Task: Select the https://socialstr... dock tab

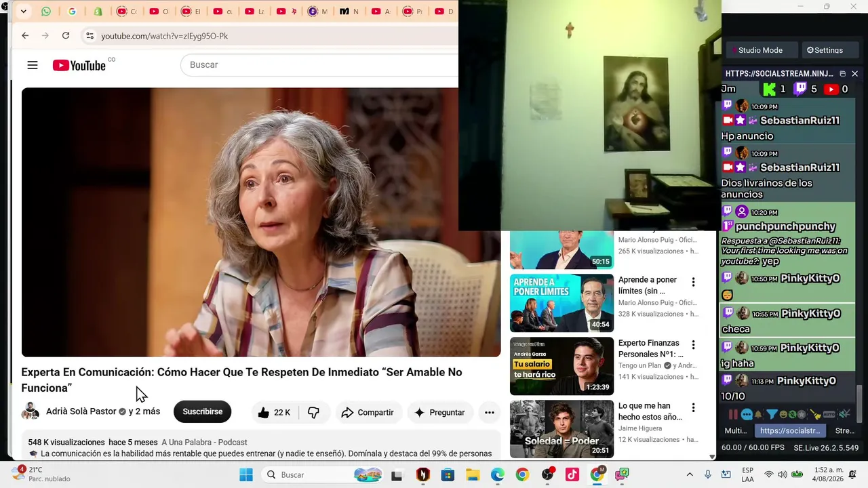Action: [790, 430]
